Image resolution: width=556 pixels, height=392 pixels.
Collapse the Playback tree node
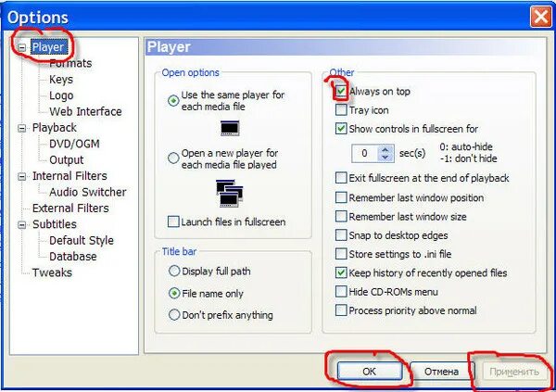pos(22,128)
